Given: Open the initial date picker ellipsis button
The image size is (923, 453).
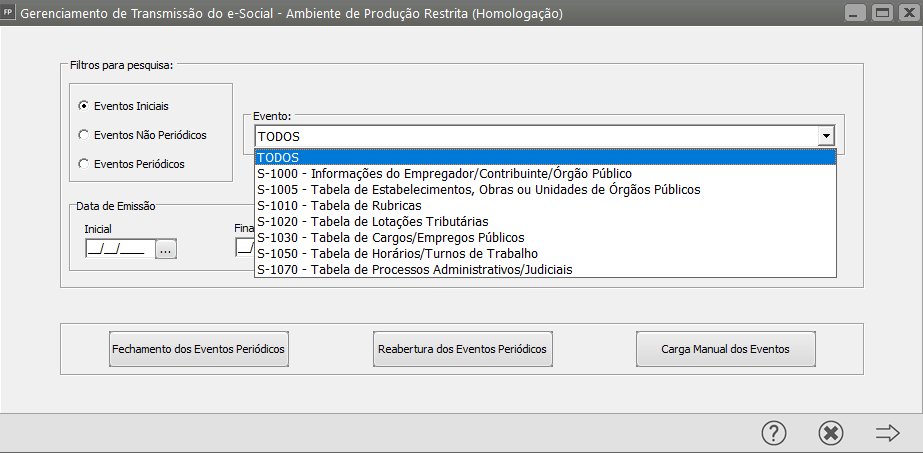Looking at the screenshot, I should point(166,250).
